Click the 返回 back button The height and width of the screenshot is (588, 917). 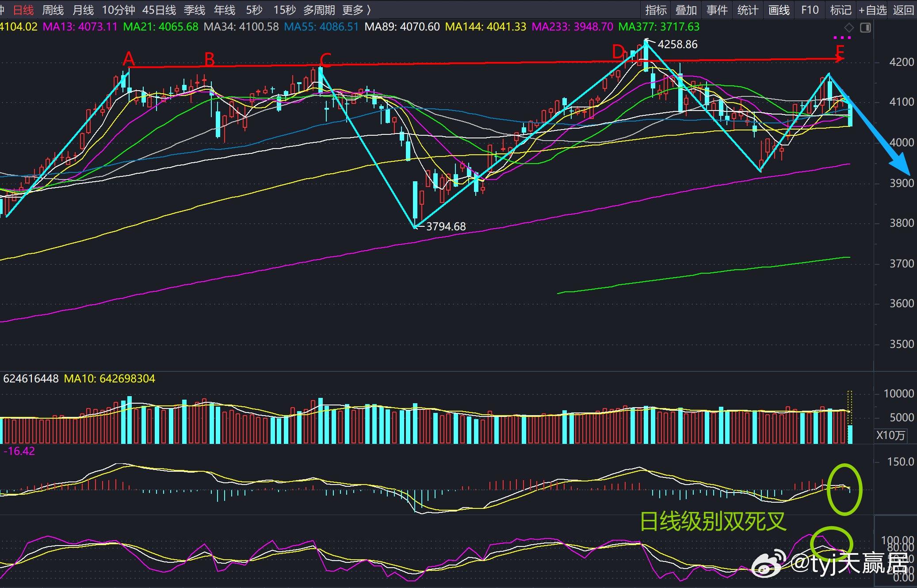coord(903,10)
